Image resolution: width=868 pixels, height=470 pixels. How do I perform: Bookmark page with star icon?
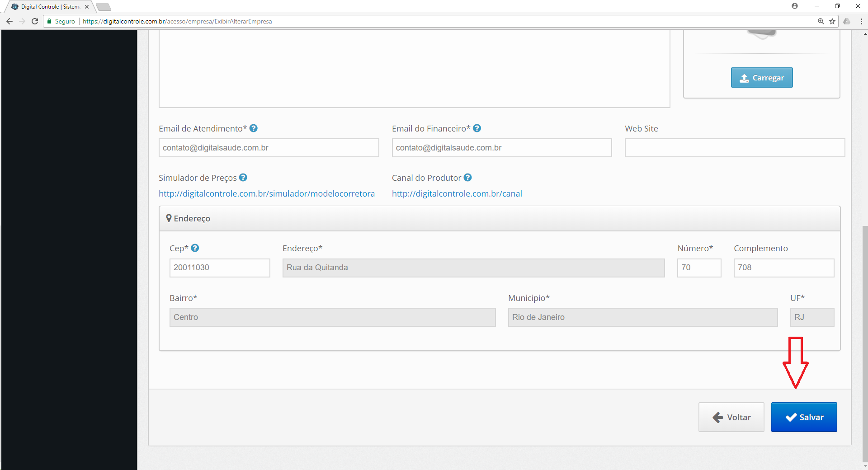point(832,21)
